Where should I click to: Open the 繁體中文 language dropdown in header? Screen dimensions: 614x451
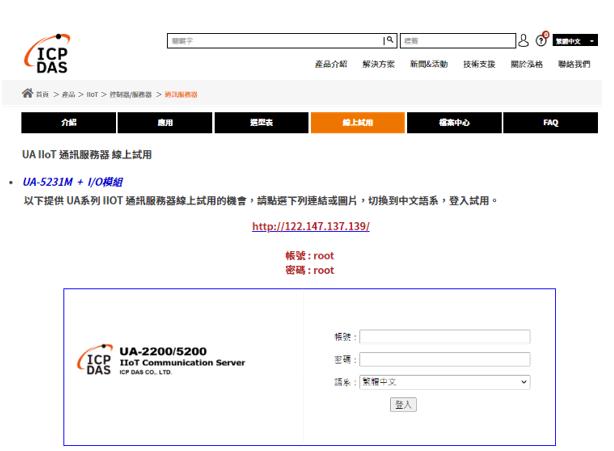click(575, 40)
